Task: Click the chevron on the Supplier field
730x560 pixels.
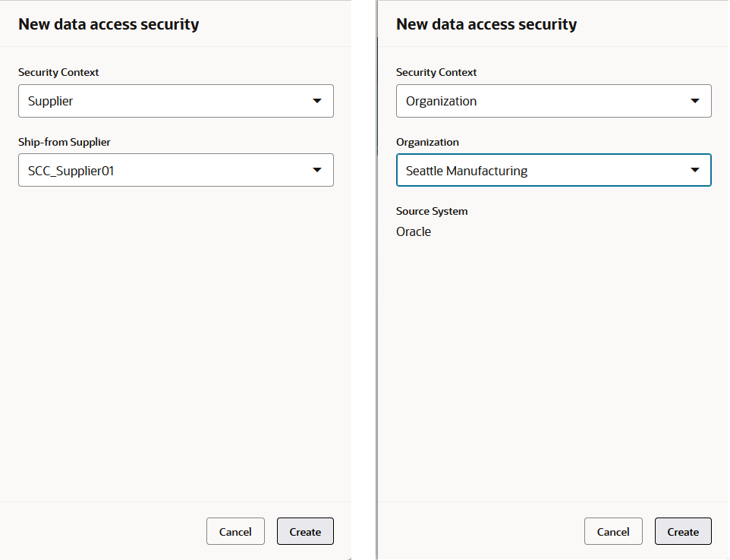Action: pyautogui.click(x=317, y=101)
